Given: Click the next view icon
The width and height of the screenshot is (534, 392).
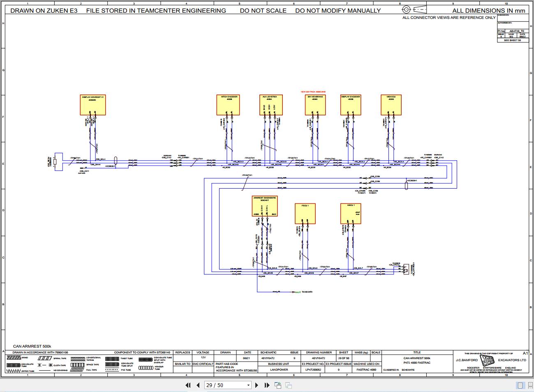Looking at the screenshot, I should pyautogui.click(x=287, y=385).
